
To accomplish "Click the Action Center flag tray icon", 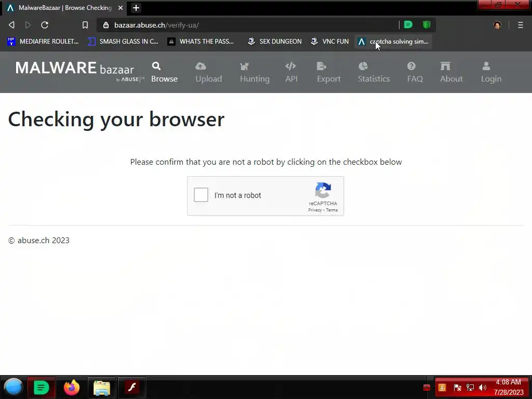I will (457, 388).
